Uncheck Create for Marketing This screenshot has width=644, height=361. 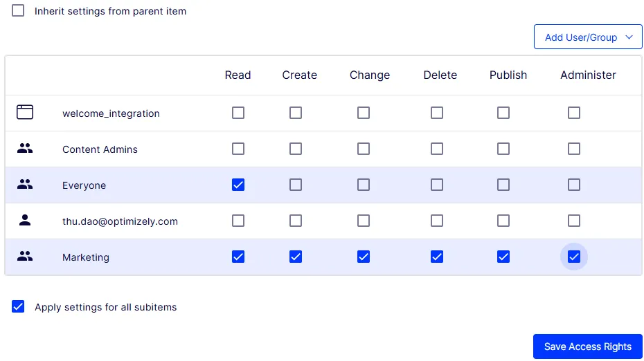(x=296, y=257)
